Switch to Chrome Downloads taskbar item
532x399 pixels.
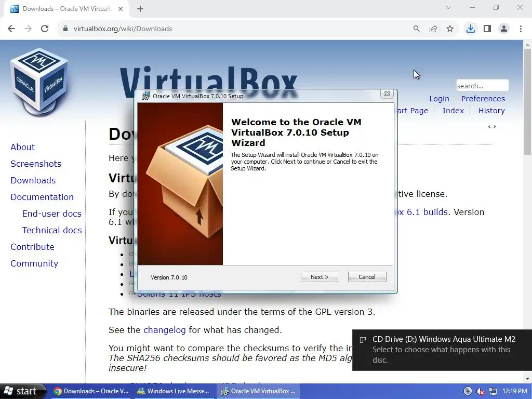(91, 391)
